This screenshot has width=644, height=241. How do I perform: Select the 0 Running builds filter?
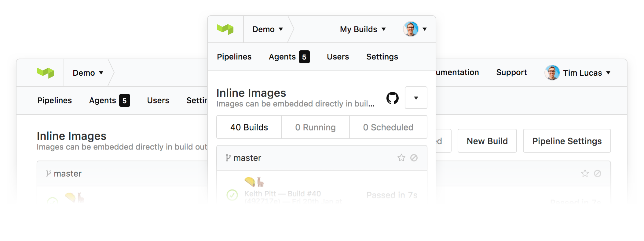point(315,127)
